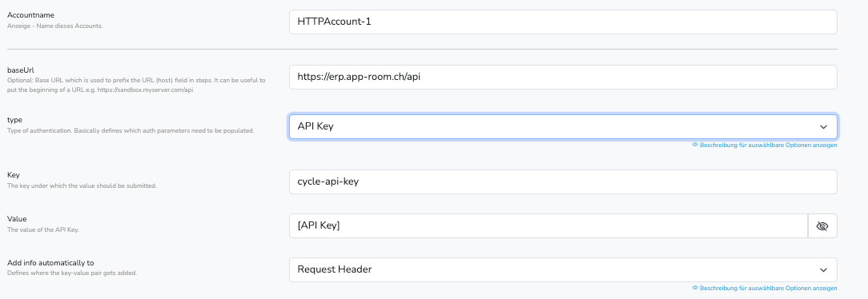Open the type dropdown showing API Key
868x299 pixels.
tap(563, 126)
